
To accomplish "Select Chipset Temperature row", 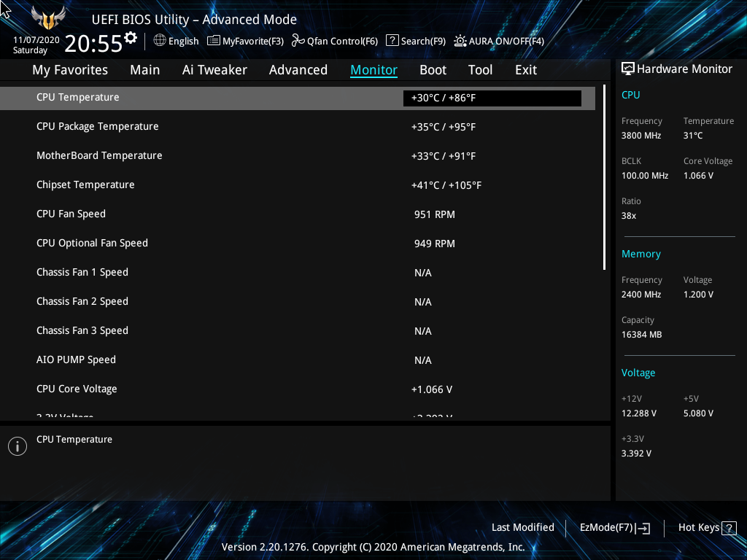I will tap(298, 184).
